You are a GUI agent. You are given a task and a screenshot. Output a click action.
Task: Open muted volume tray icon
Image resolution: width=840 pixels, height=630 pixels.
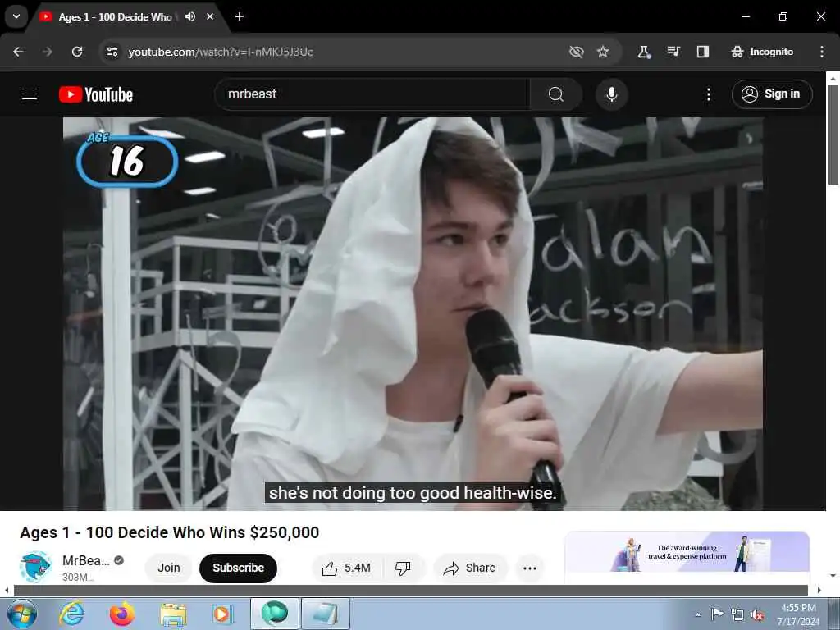click(x=757, y=615)
